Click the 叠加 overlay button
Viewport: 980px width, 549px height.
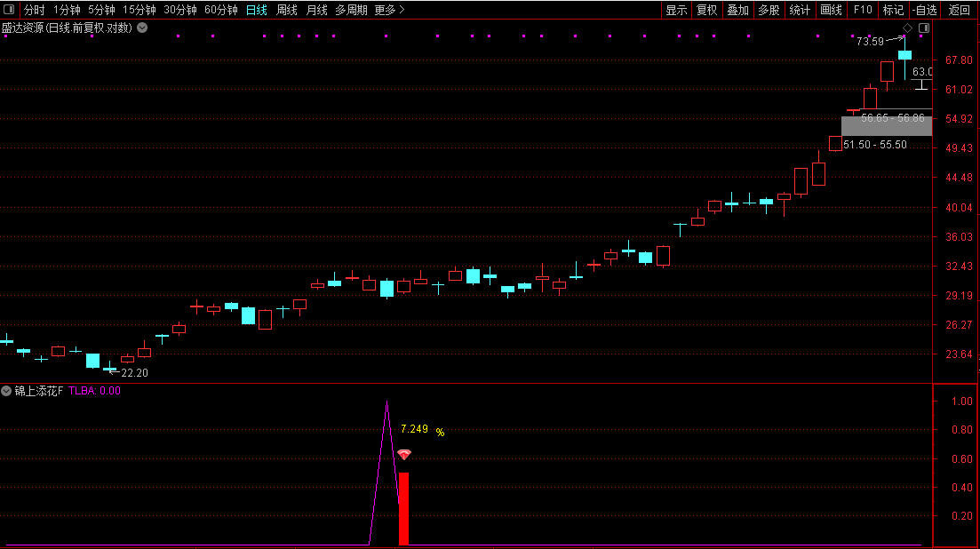coord(737,10)
